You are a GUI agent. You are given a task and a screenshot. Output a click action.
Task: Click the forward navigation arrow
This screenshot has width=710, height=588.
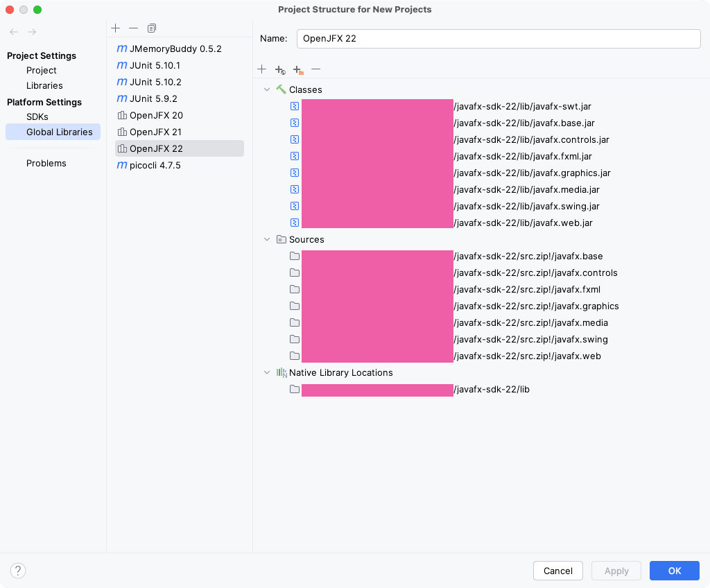[32, 32]
